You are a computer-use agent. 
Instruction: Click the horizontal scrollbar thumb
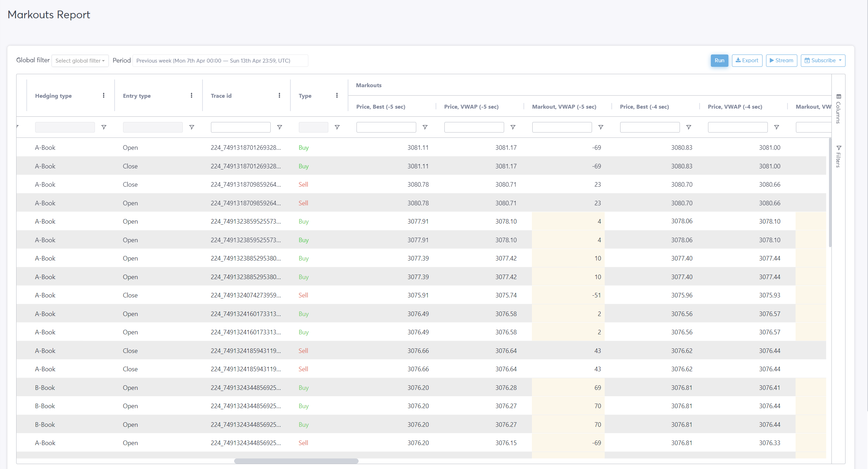tap(296, 461)
